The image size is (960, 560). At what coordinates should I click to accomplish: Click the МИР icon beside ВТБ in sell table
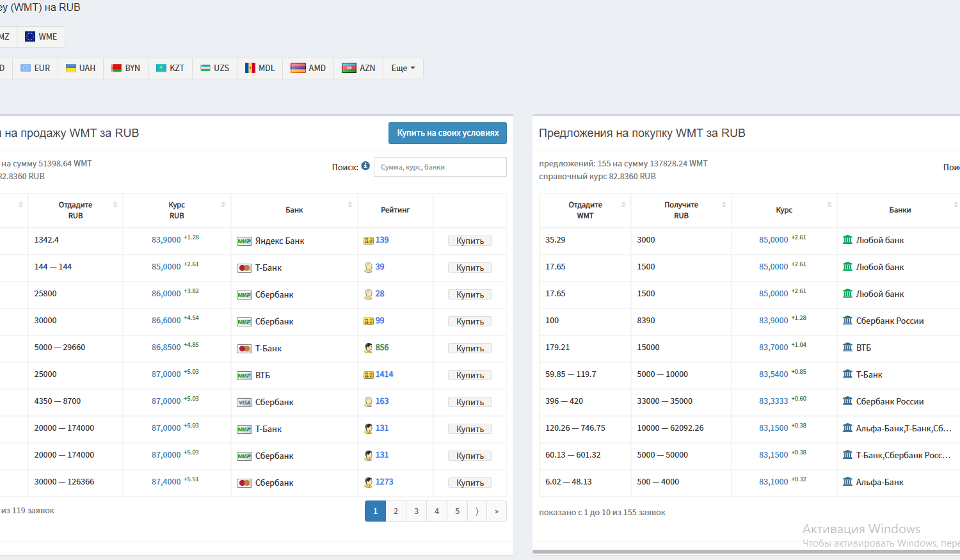[244, 376]
